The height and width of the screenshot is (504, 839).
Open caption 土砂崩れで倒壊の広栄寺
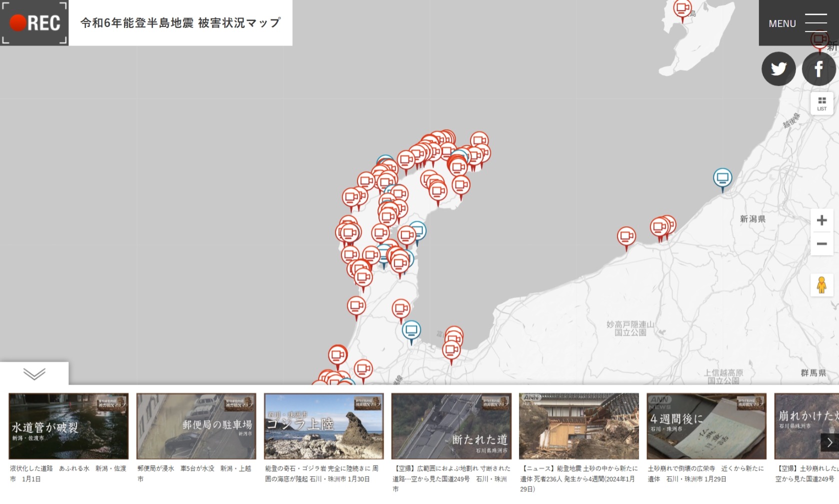(706, 474)
